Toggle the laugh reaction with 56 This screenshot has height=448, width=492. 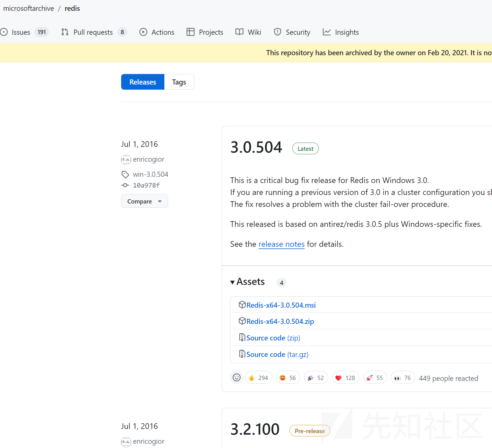point(288,378)
